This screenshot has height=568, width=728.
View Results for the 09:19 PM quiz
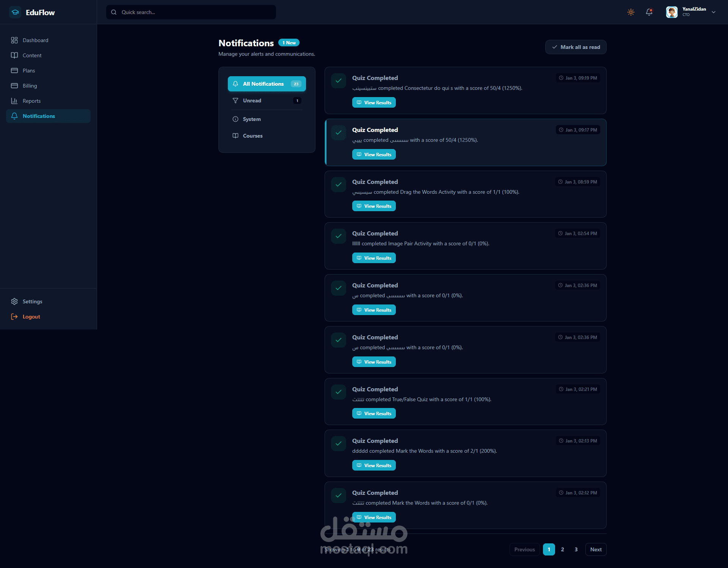coord(374,102)
